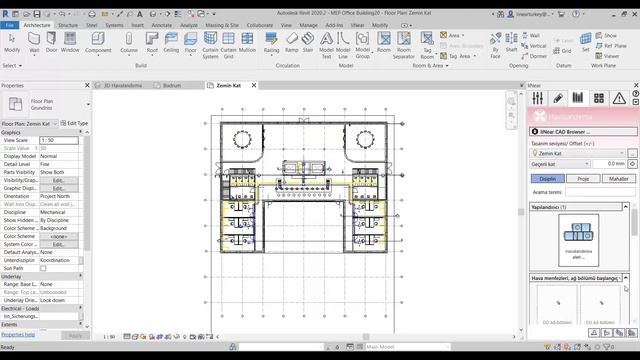Click Edit for Visibility/Graphics overrides

[59, 180]
